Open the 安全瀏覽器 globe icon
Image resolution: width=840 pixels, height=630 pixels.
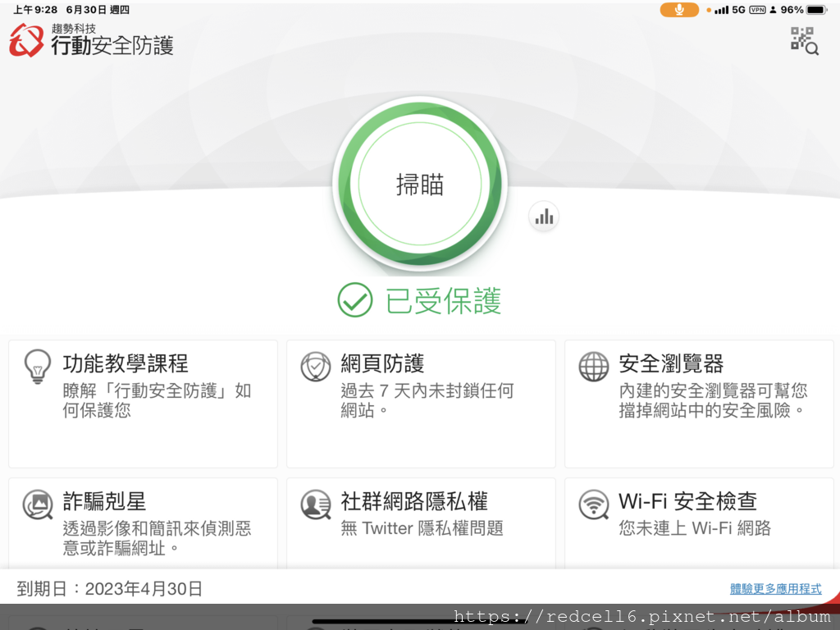click(594, 367)
